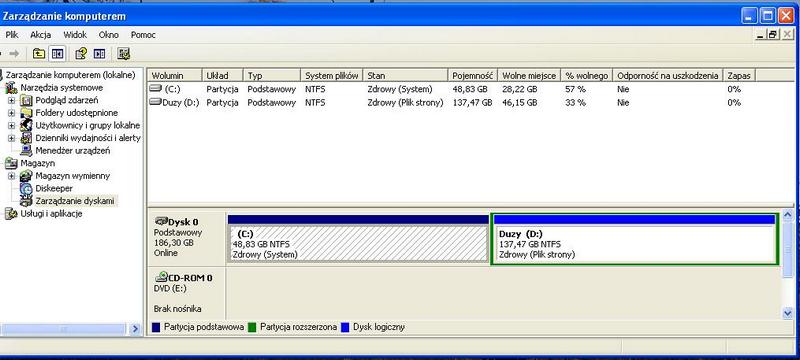Expand the Magazyn wymienny tree node

point(11,176)
